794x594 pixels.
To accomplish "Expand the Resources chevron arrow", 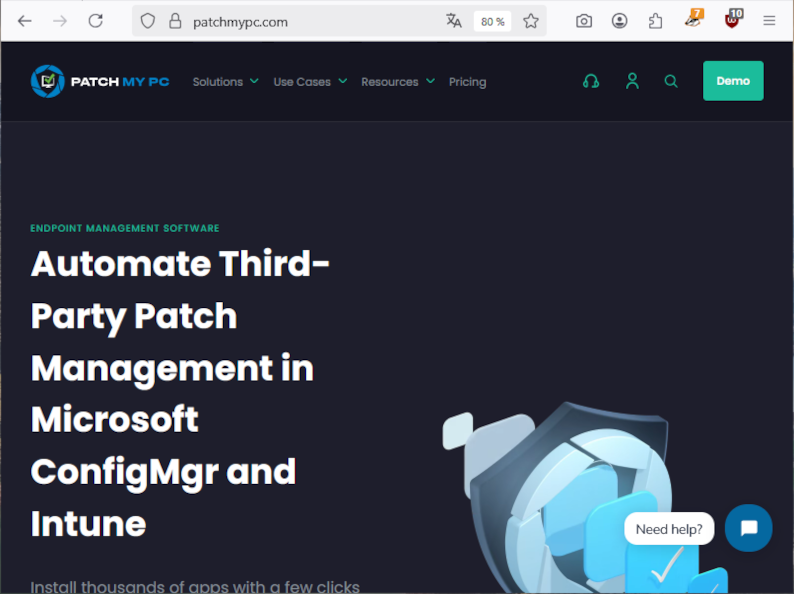I will [430, 81].
